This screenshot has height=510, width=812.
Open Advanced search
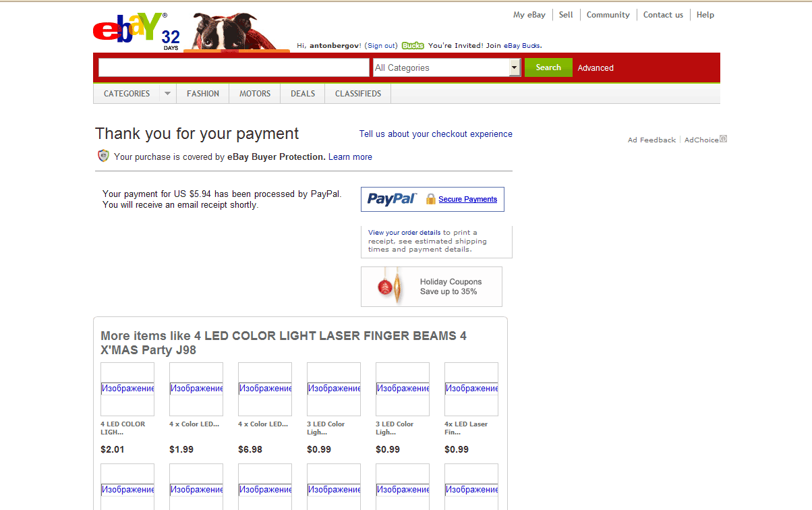tap(596, 67)
